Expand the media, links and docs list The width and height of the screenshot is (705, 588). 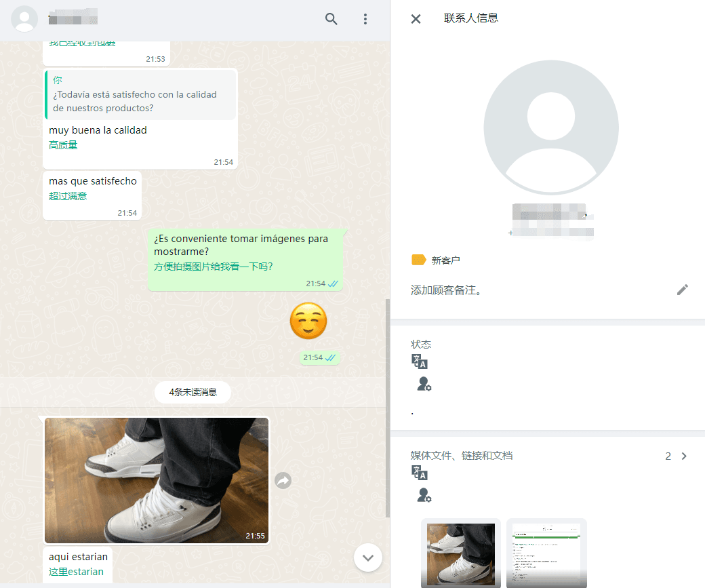point(683,456)
